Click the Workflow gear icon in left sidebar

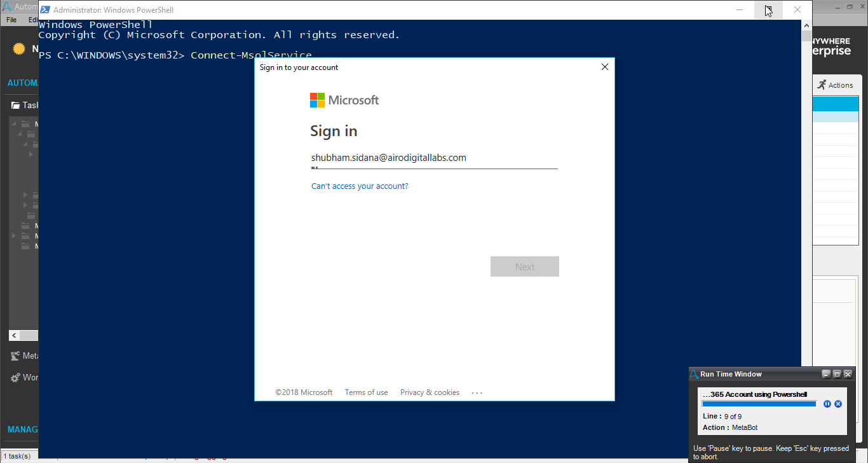pyautogui.click(x=15, y=377)
